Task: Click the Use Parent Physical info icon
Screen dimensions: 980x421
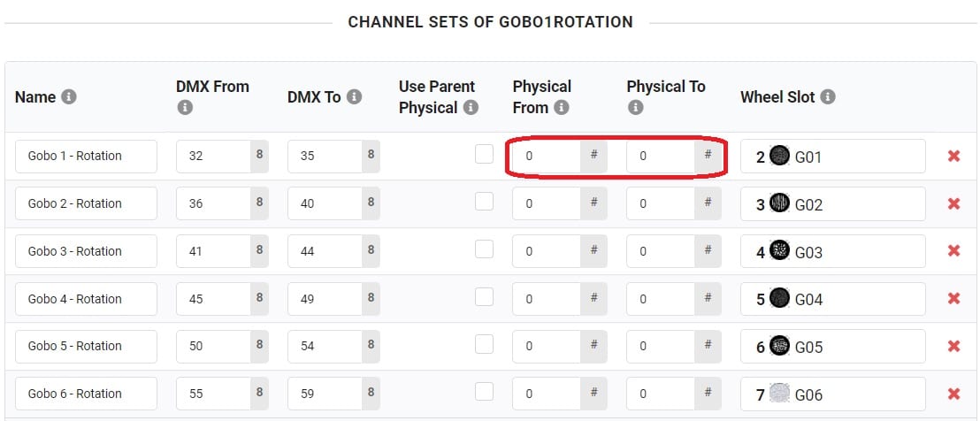Action: point(471,108)
